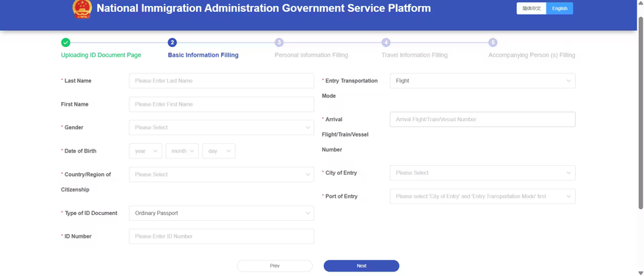Viewport: 644px width, 276px height.
Task: Click the step 2 circle indicator
Action: click(172, 43)
